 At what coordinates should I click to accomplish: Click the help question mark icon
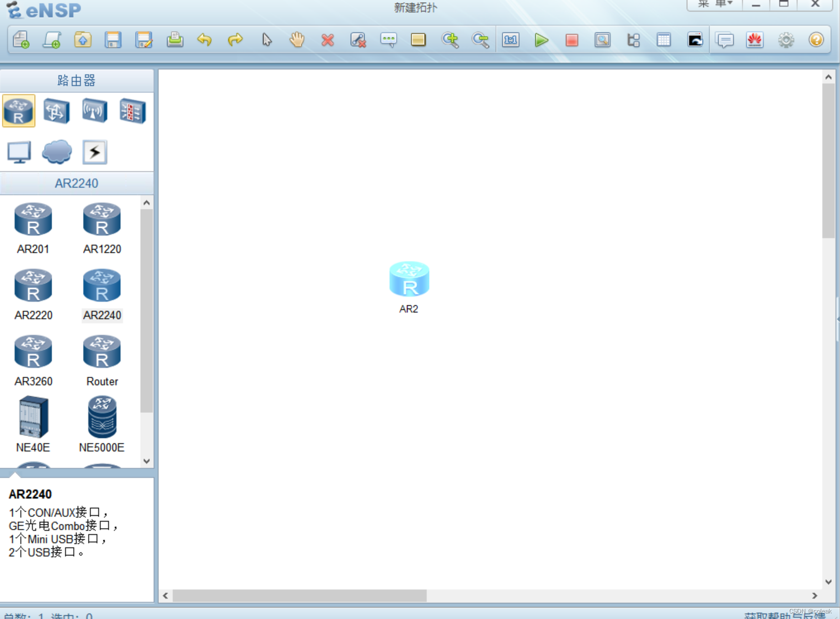pyautogui.click(x=816, y=40)
